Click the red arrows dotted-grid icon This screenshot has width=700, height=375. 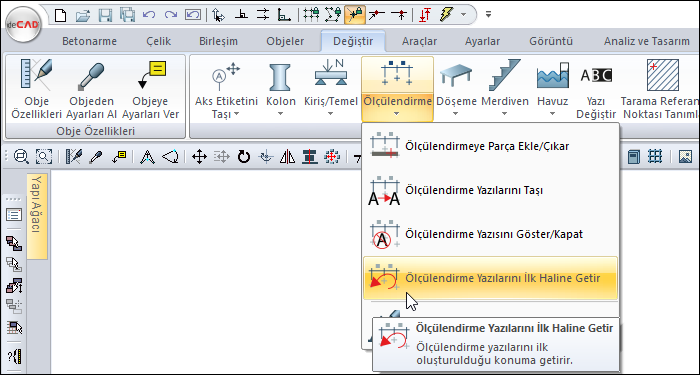click(x=331, y=156)
